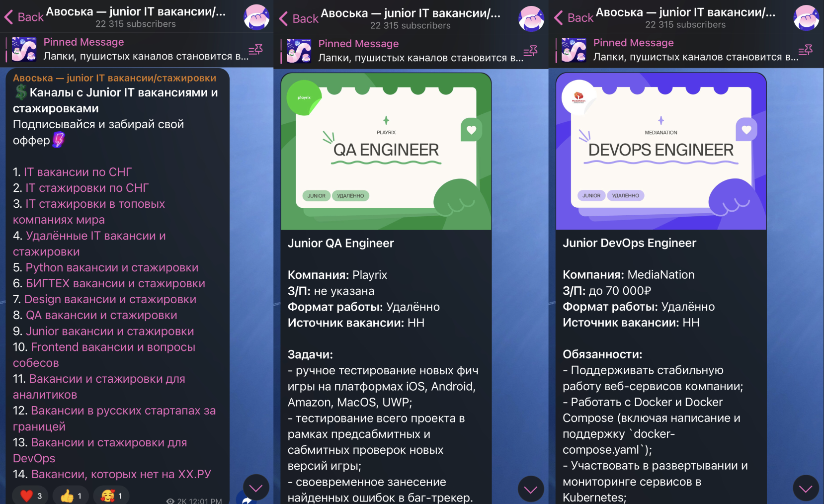Tap 'Pinned Message' label in right panel

click(633, 43)
